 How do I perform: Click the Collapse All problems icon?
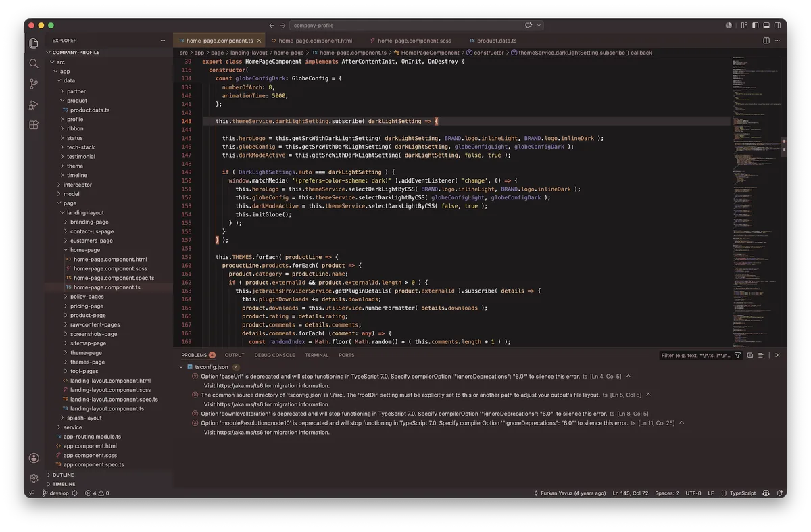(x=750, y=355)
